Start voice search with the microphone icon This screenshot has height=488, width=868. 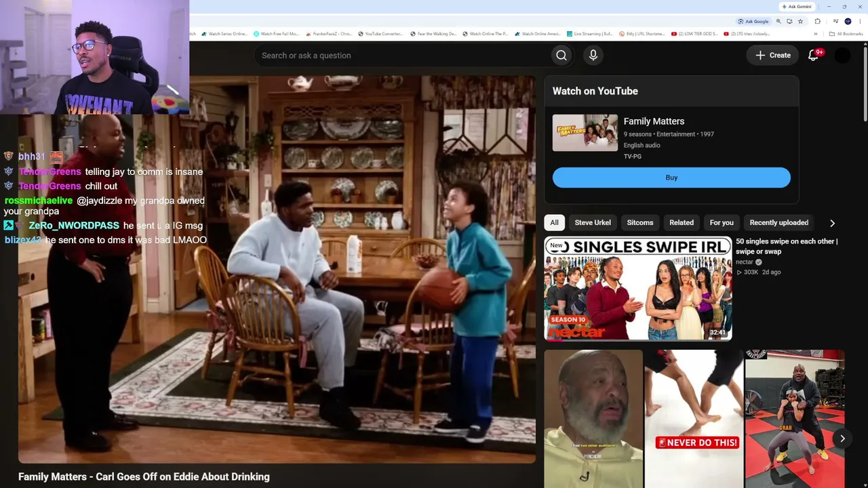(593, 56)
